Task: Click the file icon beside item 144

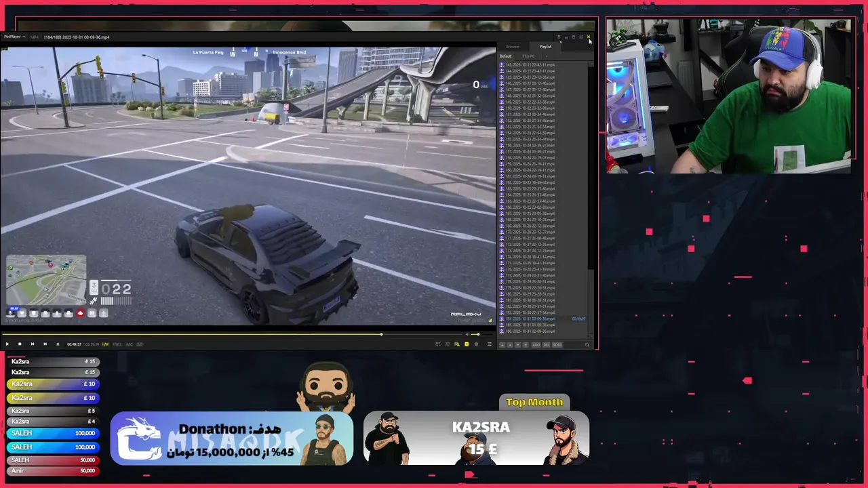Action: pyautogui.click(x=502, y=70)
